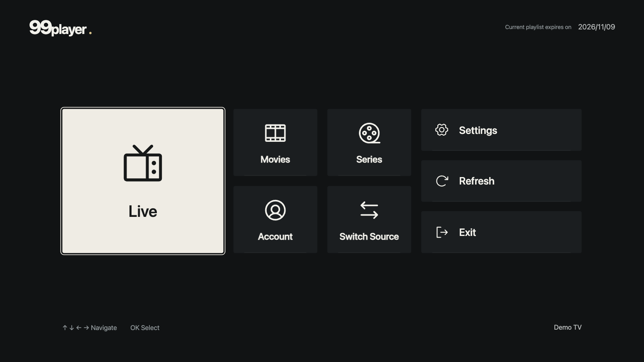This screenshot has height=362, width=644.
Task: Click the Exit door-arrow icon
Action: (x=442, y=232)
